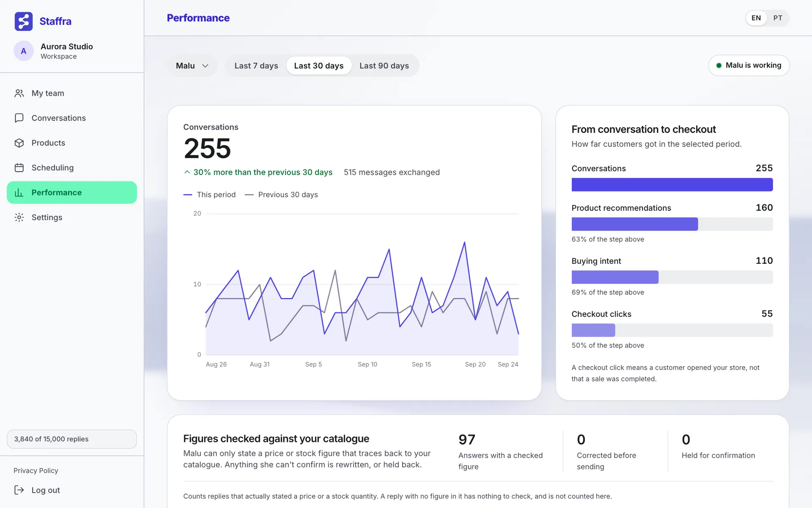Open Settings in the sidebar
Screen dimensions: 812x508
pyautogui.click(x=72, y=217)
